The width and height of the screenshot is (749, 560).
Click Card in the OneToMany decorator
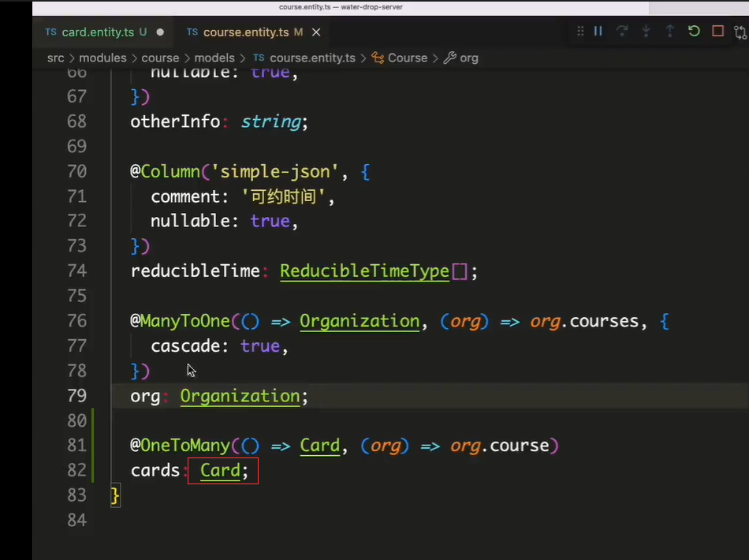[x=319, y=446]
